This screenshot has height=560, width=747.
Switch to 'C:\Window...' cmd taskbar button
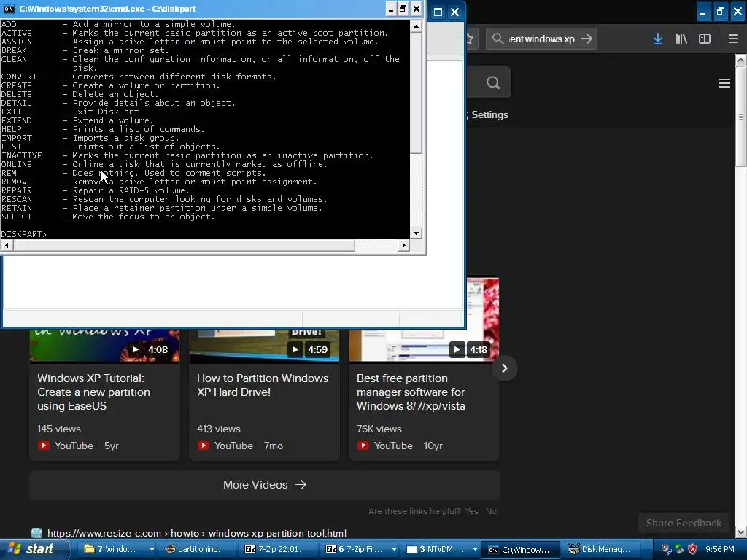pyautogui.click(x=520, y=549)
